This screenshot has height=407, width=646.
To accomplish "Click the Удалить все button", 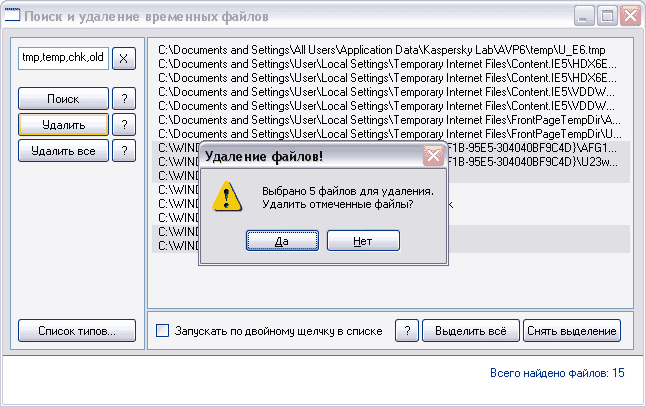I will [x=63, y=151].
